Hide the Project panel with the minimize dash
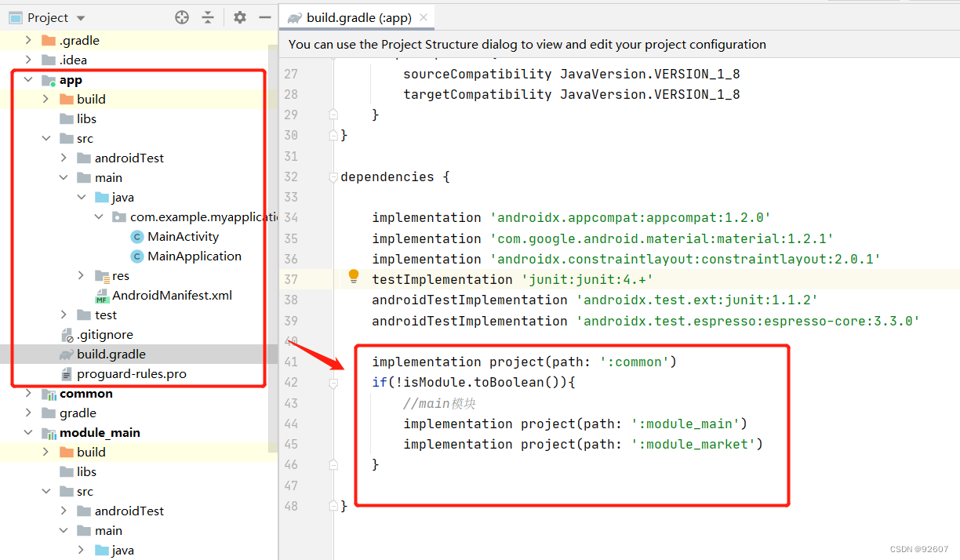Viewport: 960px width, 560px height. pos(265,17)
